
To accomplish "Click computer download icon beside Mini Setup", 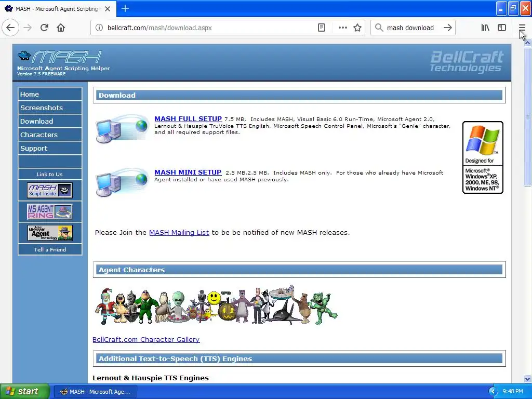I will click(x=122, y=182).
